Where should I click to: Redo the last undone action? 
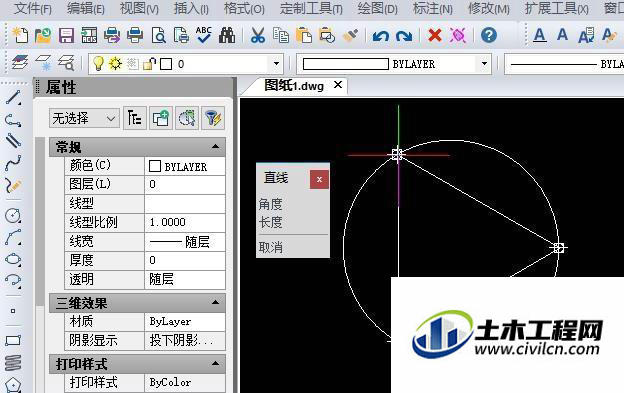click(x=404, y=36)
